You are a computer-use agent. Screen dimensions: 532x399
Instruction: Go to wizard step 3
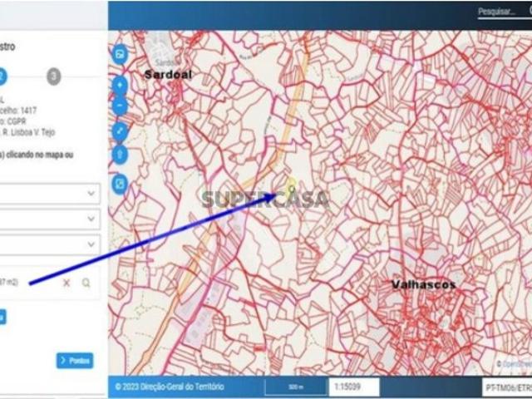53,76
